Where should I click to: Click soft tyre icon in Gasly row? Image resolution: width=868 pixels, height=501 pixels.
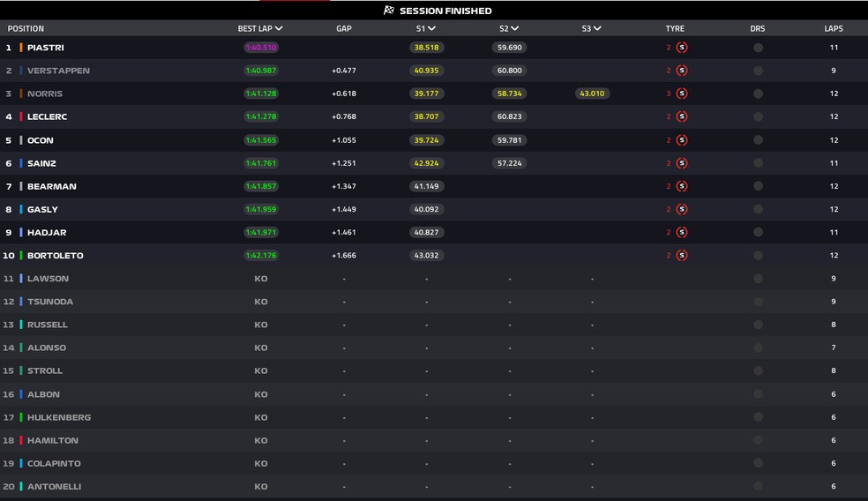pos(682,209)
